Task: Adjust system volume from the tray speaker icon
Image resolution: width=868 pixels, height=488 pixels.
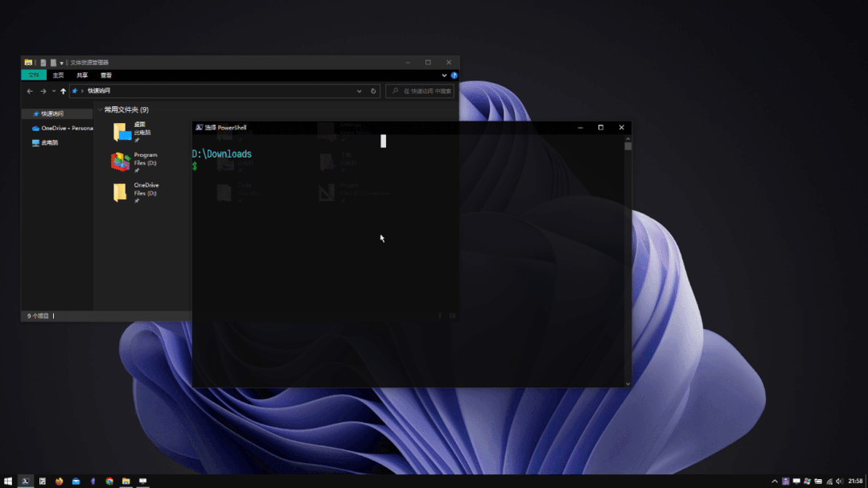Action: pos(840,481)
